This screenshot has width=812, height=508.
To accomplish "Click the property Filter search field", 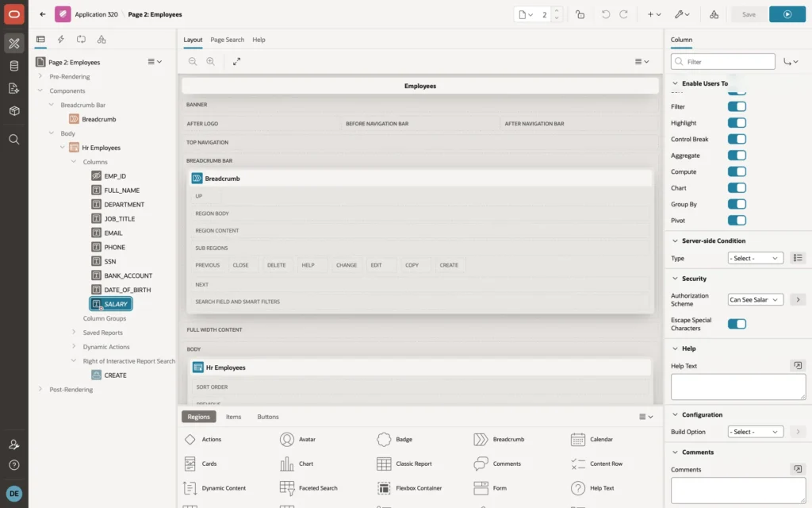I will pyautogui.click(x=723, y=62).
